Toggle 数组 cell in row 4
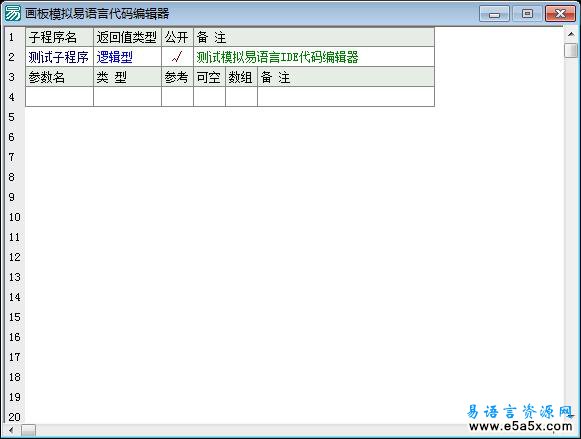Viewport: 581px width, 439px height. pyautogui.click(x=241, y=97)
